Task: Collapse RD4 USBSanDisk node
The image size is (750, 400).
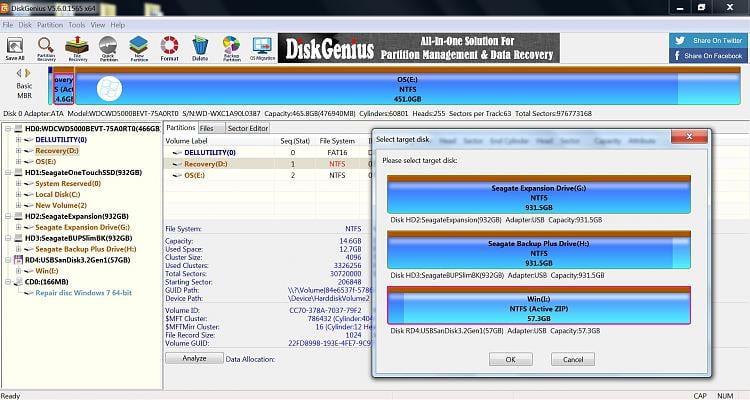Action: coord(8,260)
